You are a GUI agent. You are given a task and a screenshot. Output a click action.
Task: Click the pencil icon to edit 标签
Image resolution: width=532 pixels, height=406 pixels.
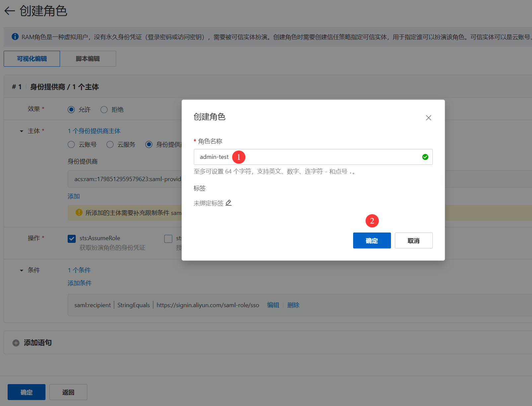pyautogui.click(x=229, y=203)
